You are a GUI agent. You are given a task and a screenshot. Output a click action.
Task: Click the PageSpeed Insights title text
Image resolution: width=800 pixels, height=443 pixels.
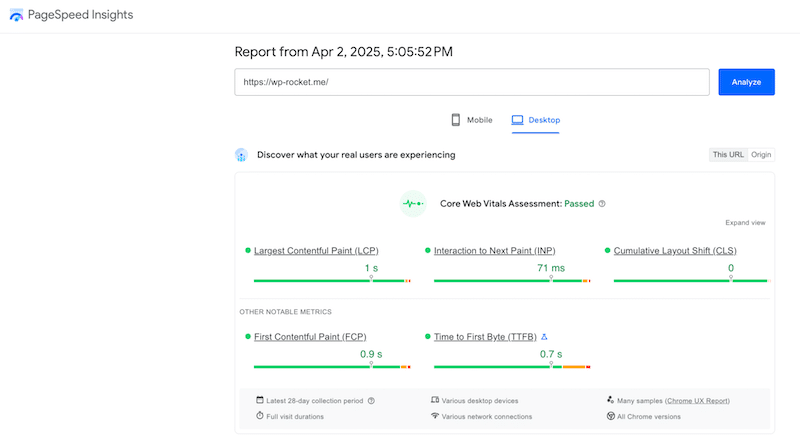point(80,15)
